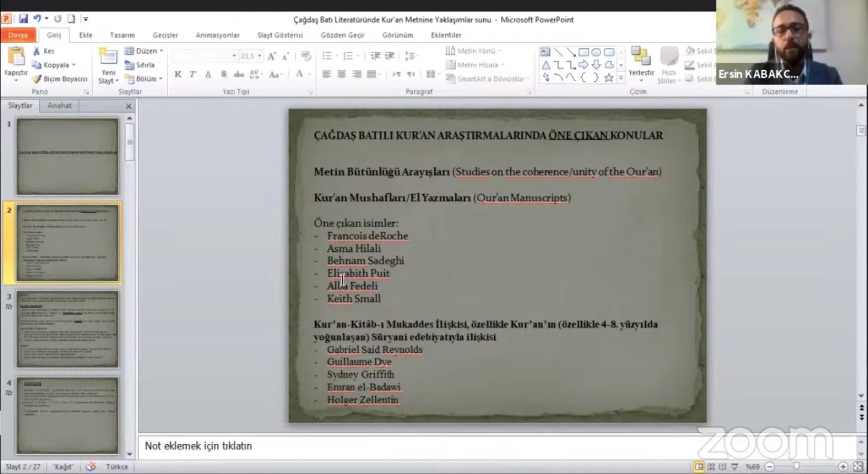Select slide 3 thumbnail
This screenshot has width=868, height=474.
(67, 329)
